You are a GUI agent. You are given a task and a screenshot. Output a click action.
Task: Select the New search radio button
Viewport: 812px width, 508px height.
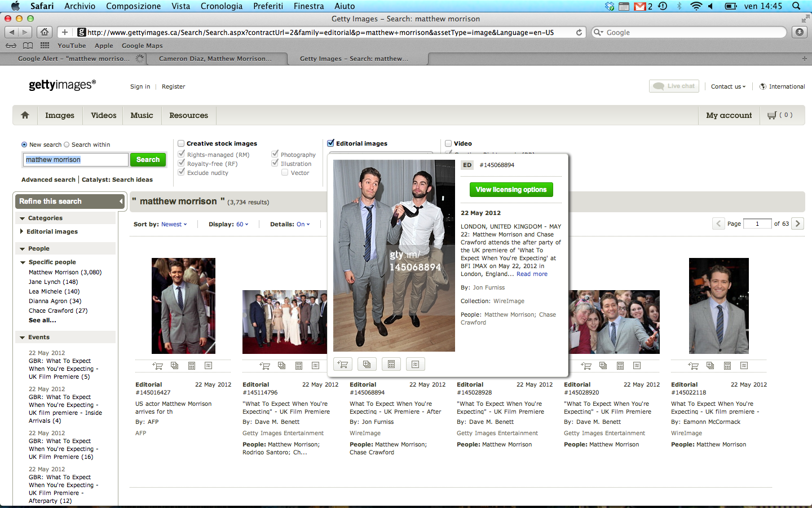coord(24,144)
